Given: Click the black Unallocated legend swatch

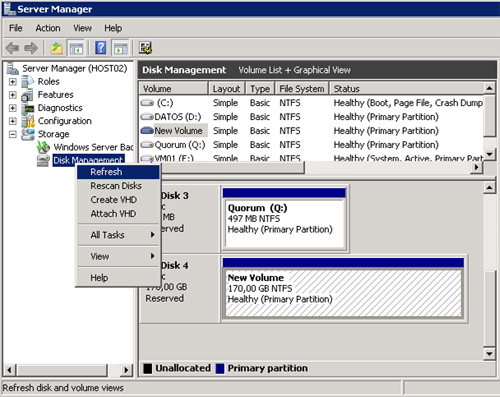Looking at the screenshot, I should coord(148,368).
